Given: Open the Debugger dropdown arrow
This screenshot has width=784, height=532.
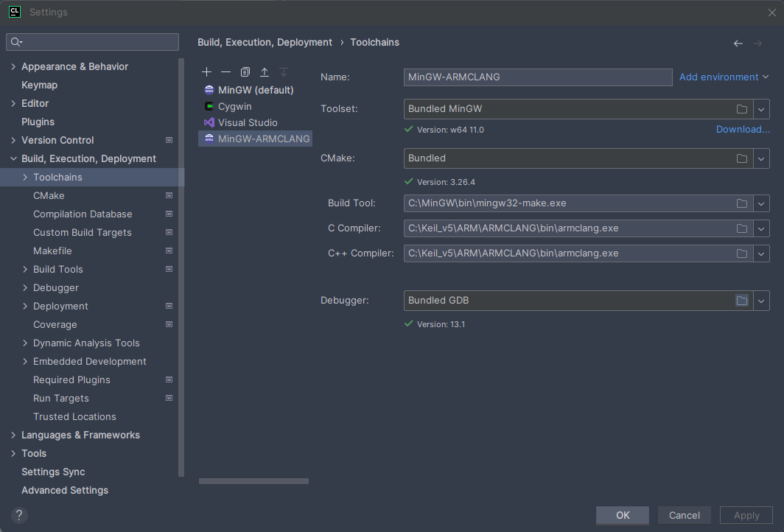Looking at the screenshot, I should tap(761, 301).
